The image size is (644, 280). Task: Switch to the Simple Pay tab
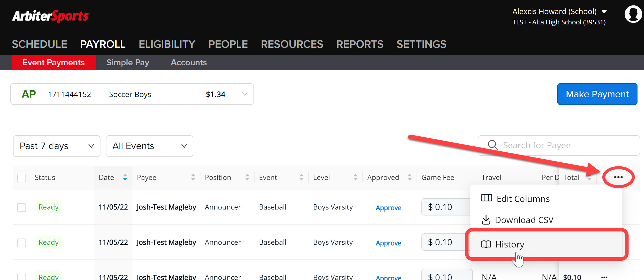click(128, 62)
